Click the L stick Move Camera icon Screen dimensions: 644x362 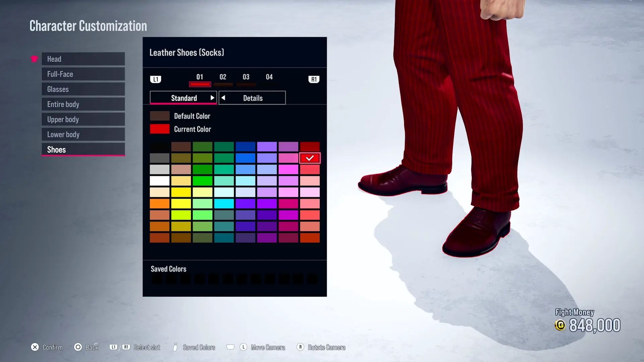pyautogui.click(x=244, y=347)
